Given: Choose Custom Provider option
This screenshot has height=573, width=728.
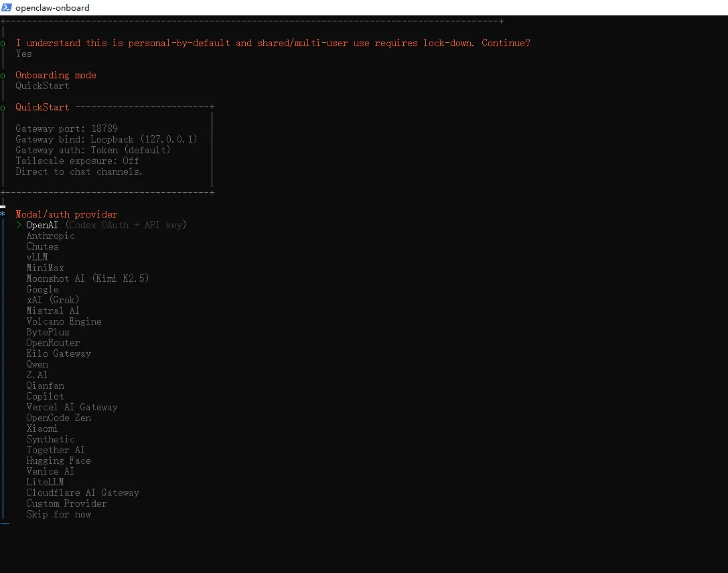Looking at the screenshot, I should tap(66, 503).
